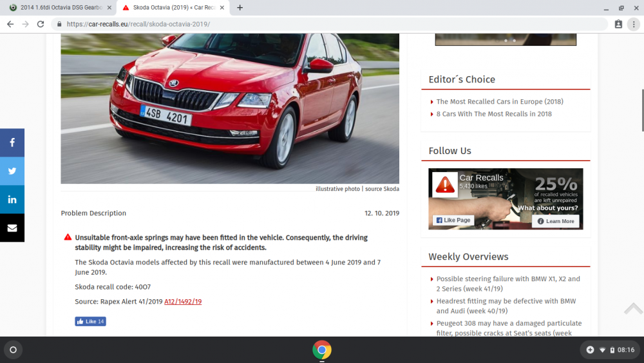Open a new browser tab

(240, 7)
